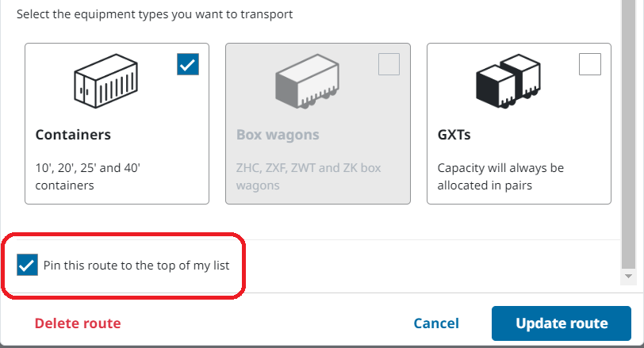Click the scrollbar down arrow
644x348 pixels.
629,276
